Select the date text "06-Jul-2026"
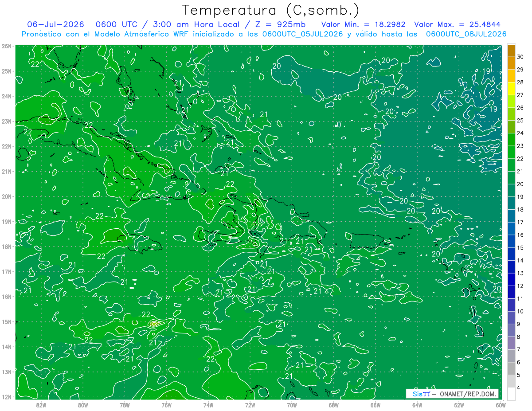 [x=55, y=24]
